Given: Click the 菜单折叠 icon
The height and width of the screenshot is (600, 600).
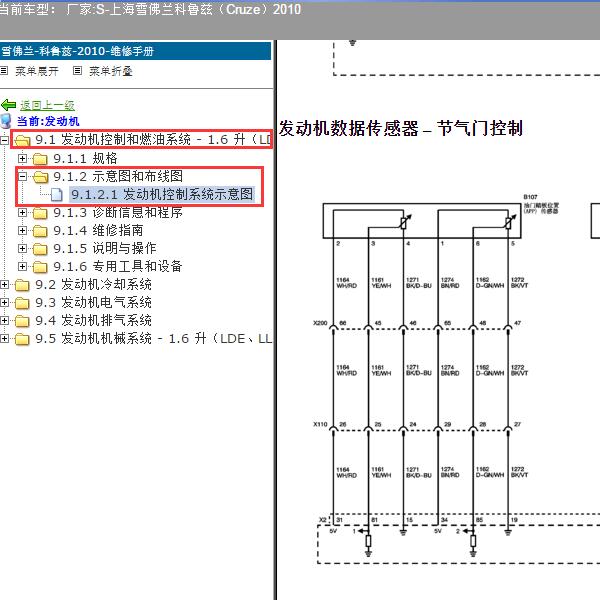Looking at the screenshot, I should tap(78, 72).
